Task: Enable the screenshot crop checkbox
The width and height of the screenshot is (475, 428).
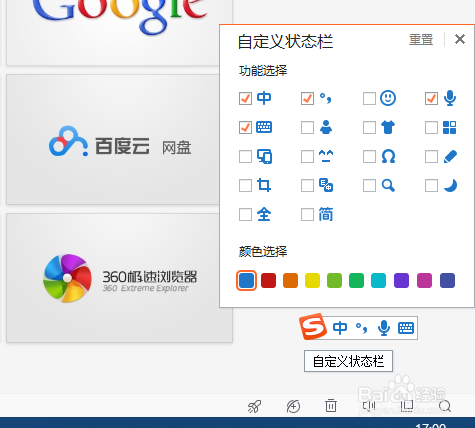Action: [x=245, y=186]
